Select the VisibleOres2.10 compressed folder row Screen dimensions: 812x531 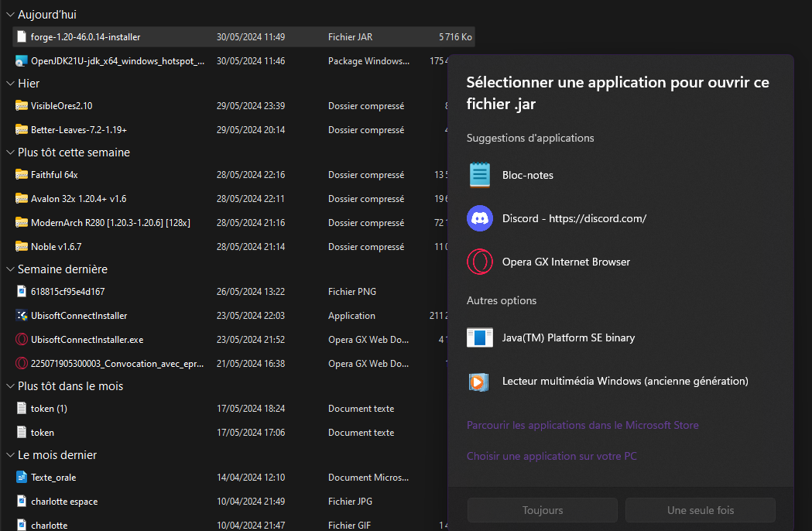click(x=62, y=106)
